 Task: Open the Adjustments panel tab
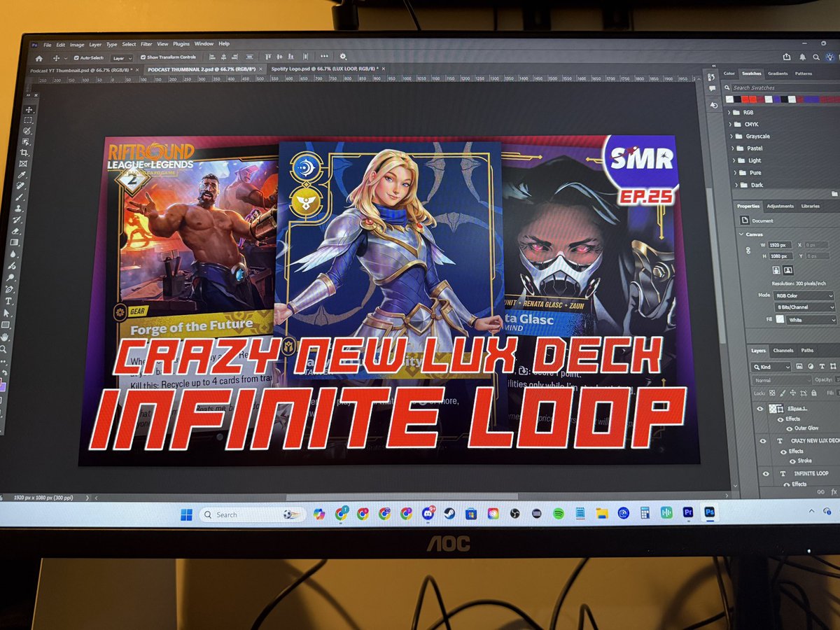pyautogui.click(x=780, y=206)
